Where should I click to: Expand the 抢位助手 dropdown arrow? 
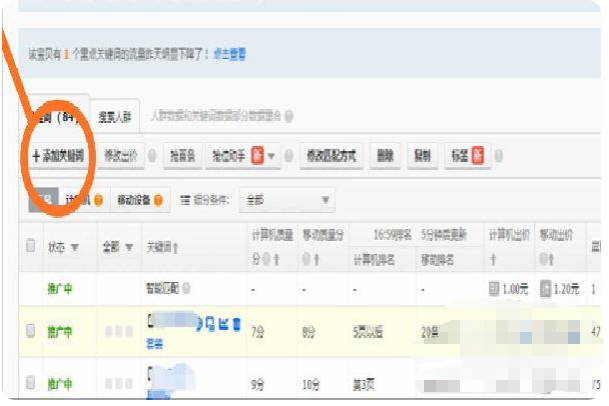click(271, 156)
